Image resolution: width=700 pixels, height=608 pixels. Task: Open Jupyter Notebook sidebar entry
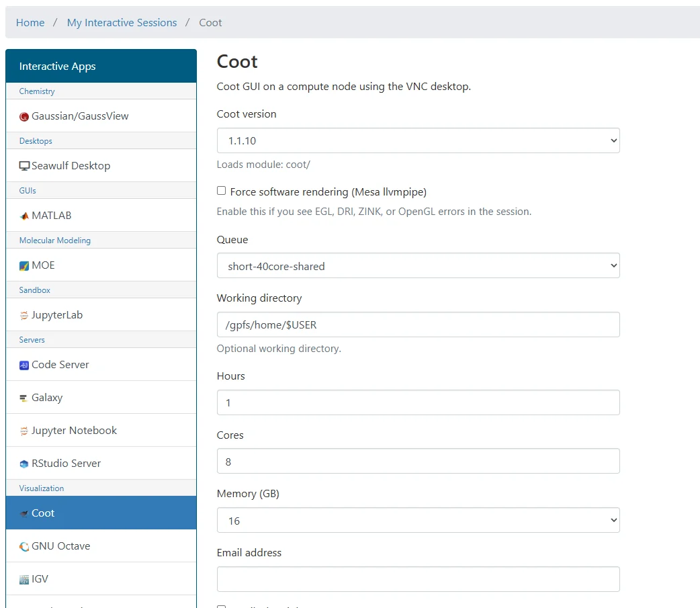point(101,431)
